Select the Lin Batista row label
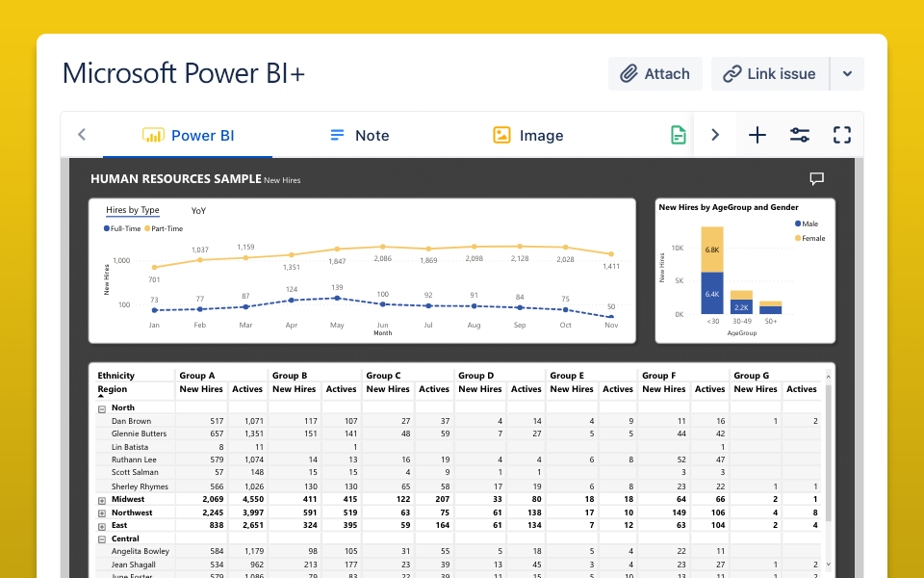Image resolution: width=924 pixels, height=578 pixels. pyautogui.click(x=130, y=446)
